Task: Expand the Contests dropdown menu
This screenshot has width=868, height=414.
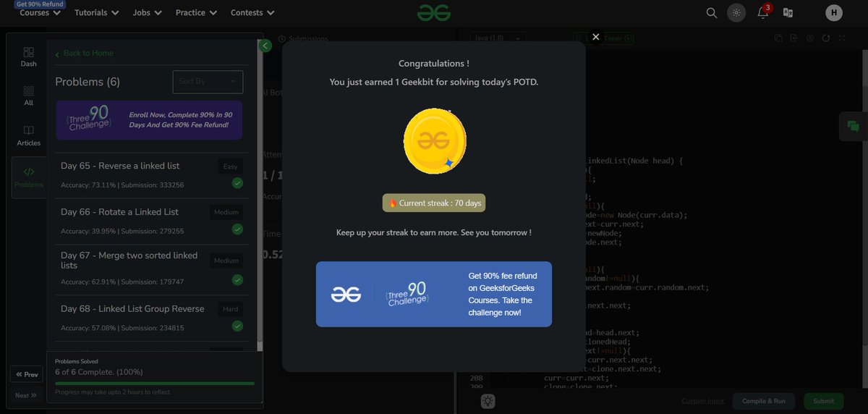Action: point(252,12)
